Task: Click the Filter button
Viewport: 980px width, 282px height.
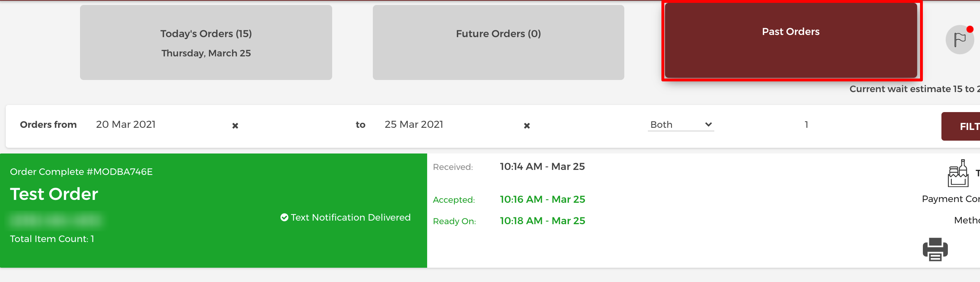Action: [961, 126]
